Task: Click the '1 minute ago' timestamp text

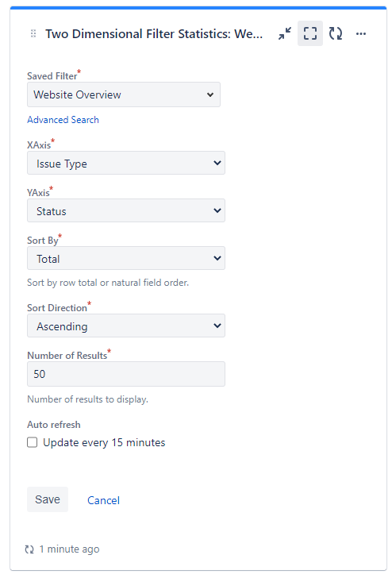Action: [x=69, y=549]
